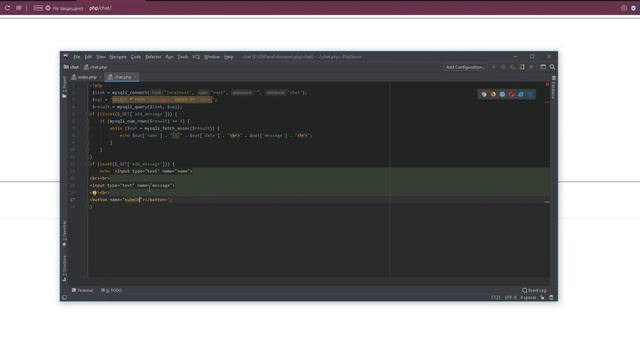Click the cursor position indicator in status bar

496,298
